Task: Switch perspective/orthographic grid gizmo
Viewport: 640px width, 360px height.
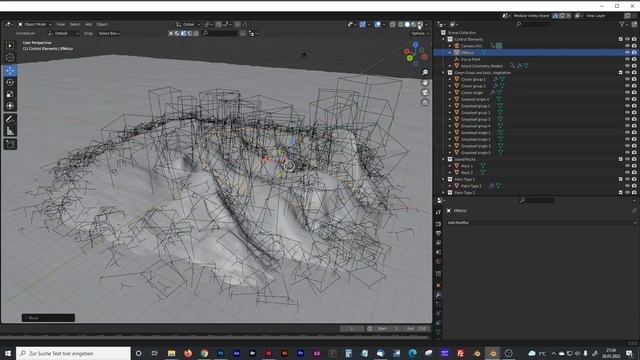Action: pos(425,102)
